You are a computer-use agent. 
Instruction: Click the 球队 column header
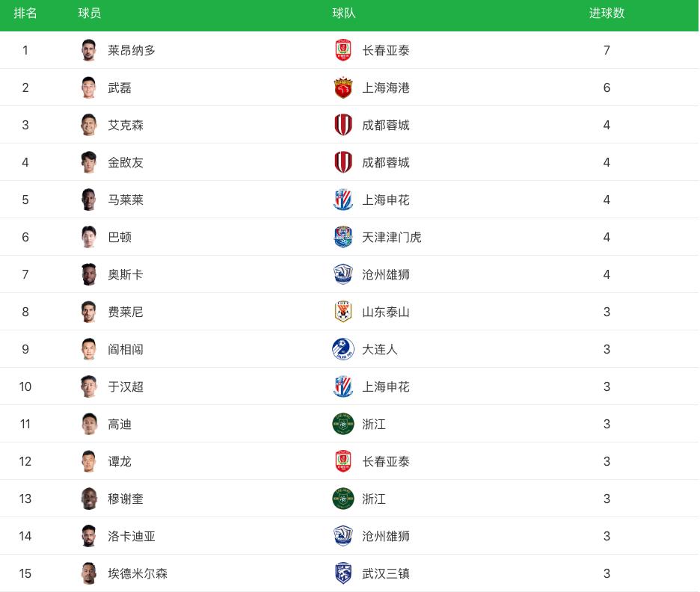pos(344,13)
